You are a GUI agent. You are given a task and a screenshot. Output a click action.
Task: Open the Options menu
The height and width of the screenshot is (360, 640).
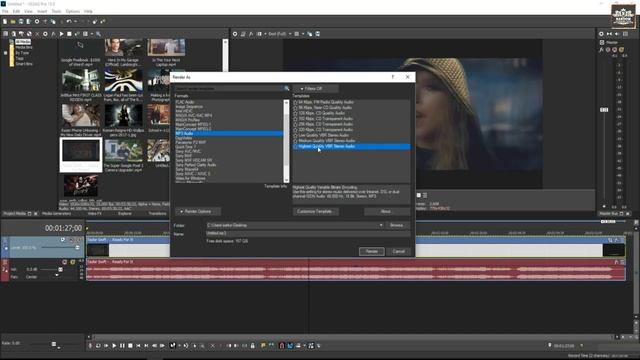73,11
